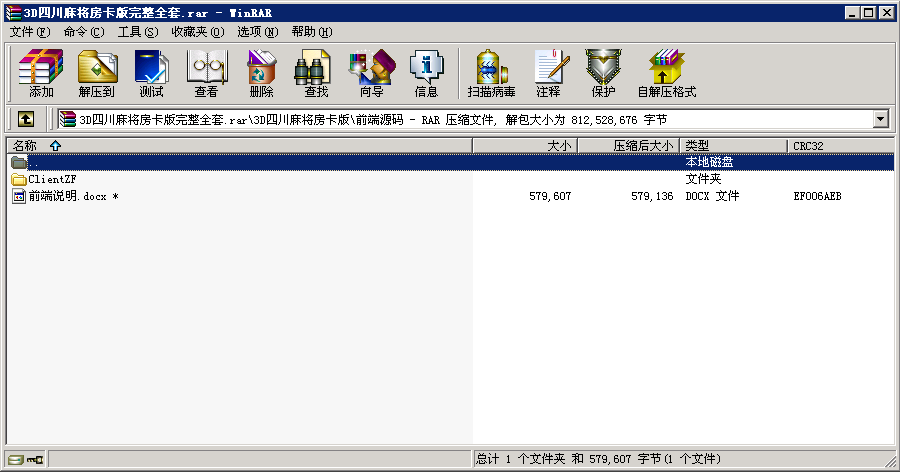Image resolution: width=900 pixels, height=472 pixels.
Task: Click the Add (添加) toolbar icon
Action: pos(41,74)
